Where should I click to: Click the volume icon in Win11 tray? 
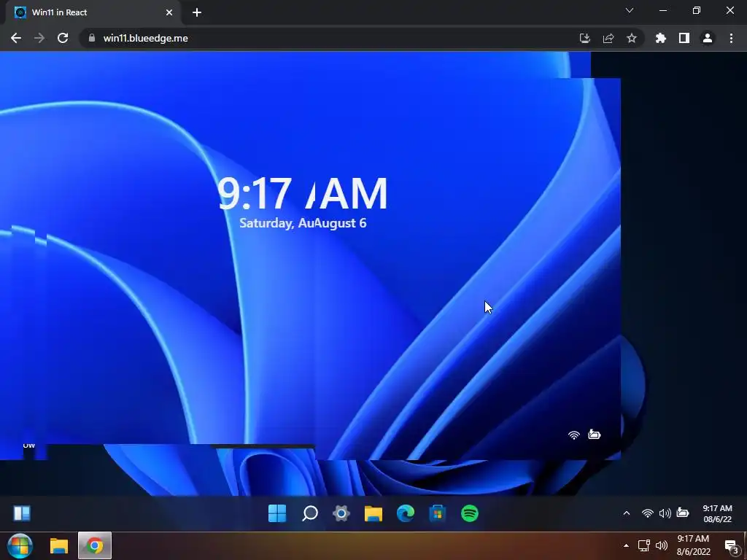point(665,513)
